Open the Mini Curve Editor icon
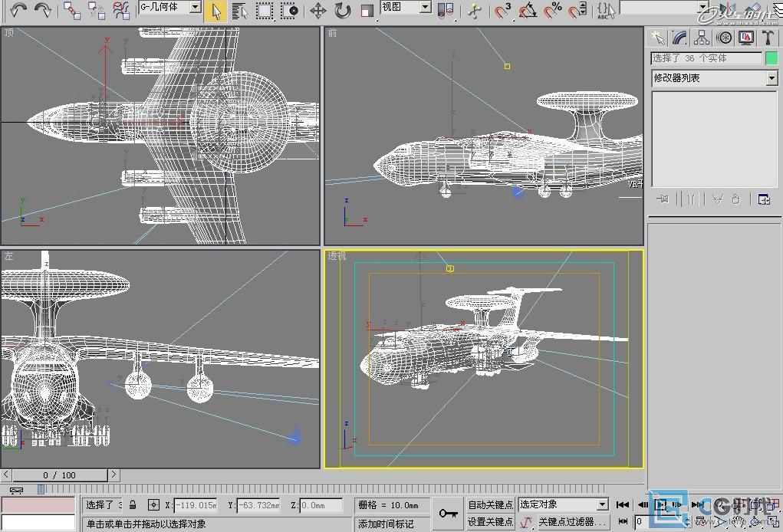The image size is (783, 532). [x=16, y=490]
